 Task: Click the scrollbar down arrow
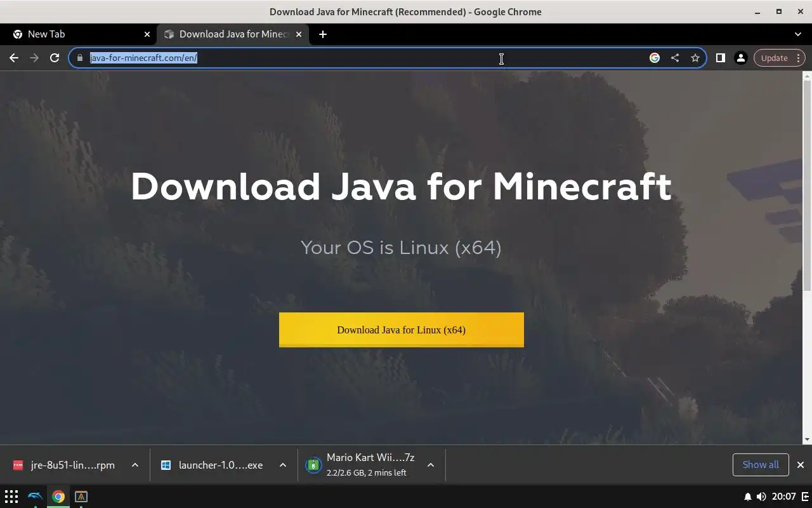807,439
